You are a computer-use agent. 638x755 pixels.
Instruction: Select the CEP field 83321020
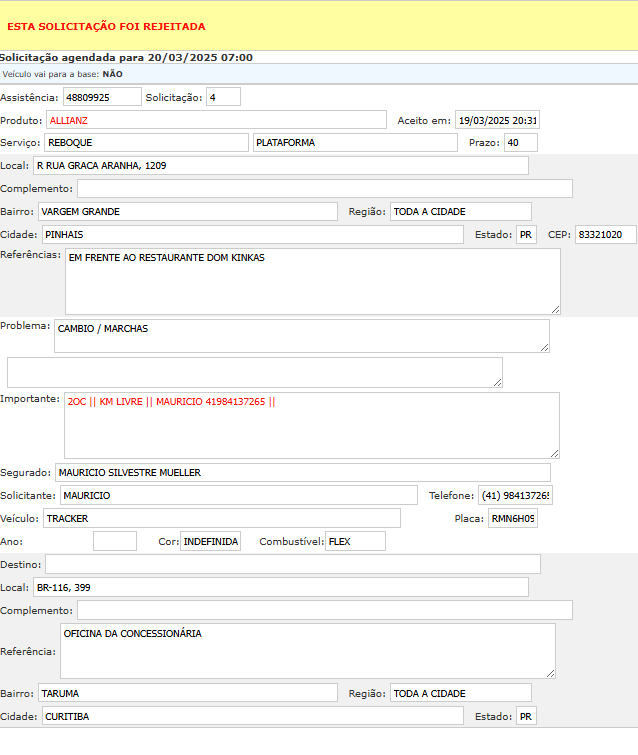(x=605, y=234)
